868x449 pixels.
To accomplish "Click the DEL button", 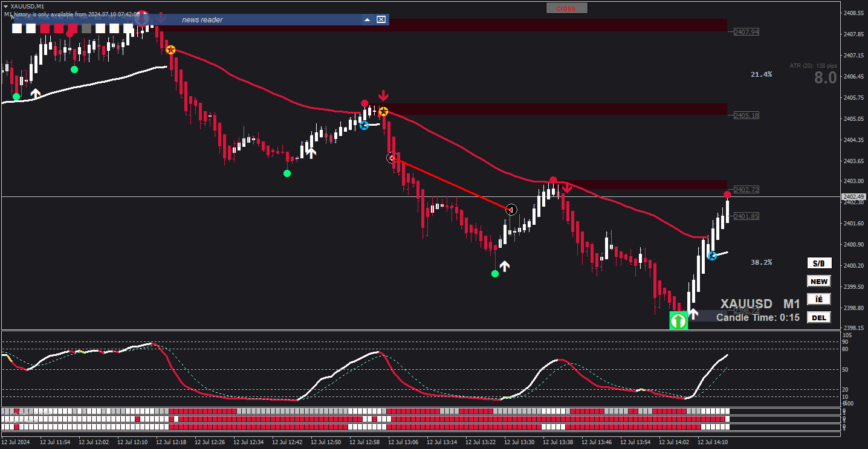I will point(819,318).
